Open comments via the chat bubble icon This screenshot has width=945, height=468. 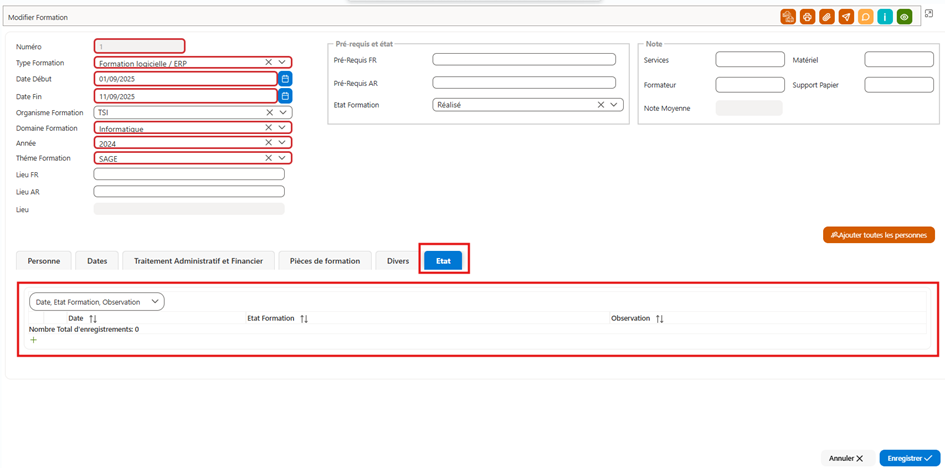pos(865,17)
